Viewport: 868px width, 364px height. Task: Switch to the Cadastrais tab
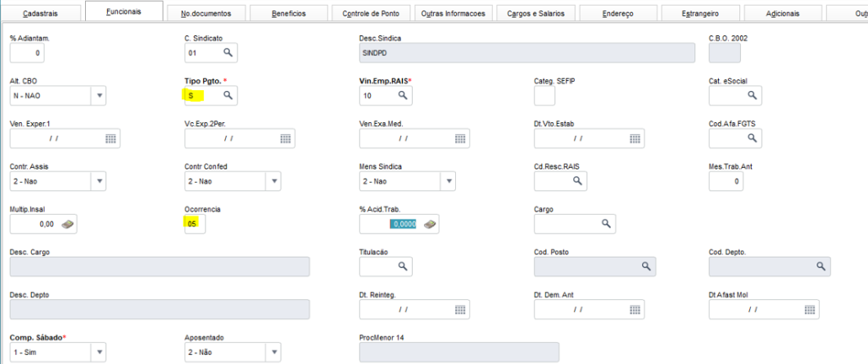42,13
